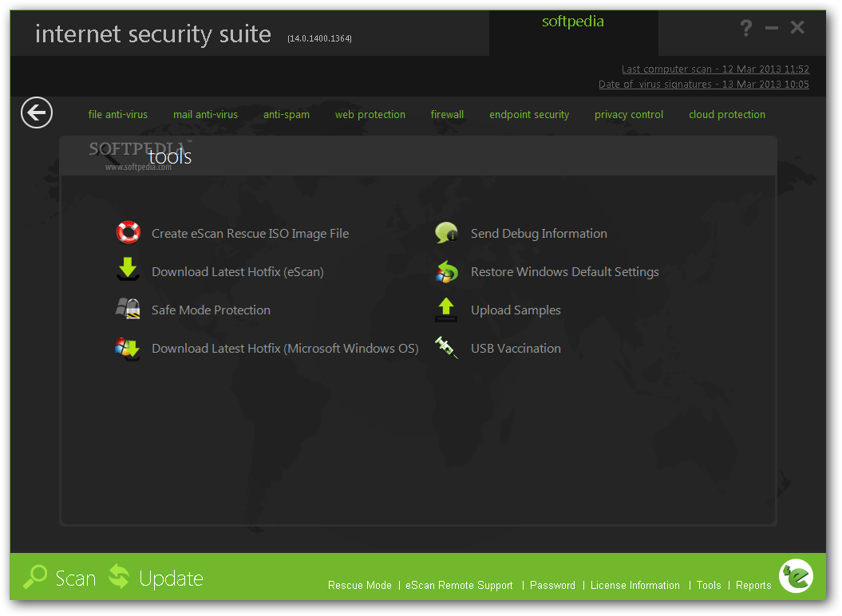The height and width of the screenshot is (616, 842).
Task: Click the Send Debug Information bubble icon
Action: coord(446,232)
